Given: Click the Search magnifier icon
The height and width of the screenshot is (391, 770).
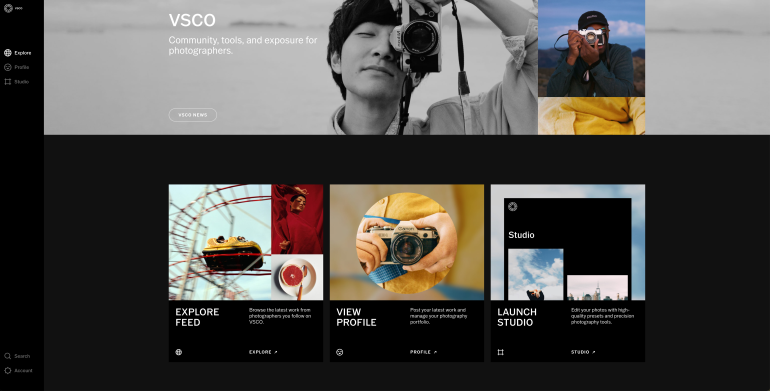Looking at the screenshot, I should tap(7, 356).
